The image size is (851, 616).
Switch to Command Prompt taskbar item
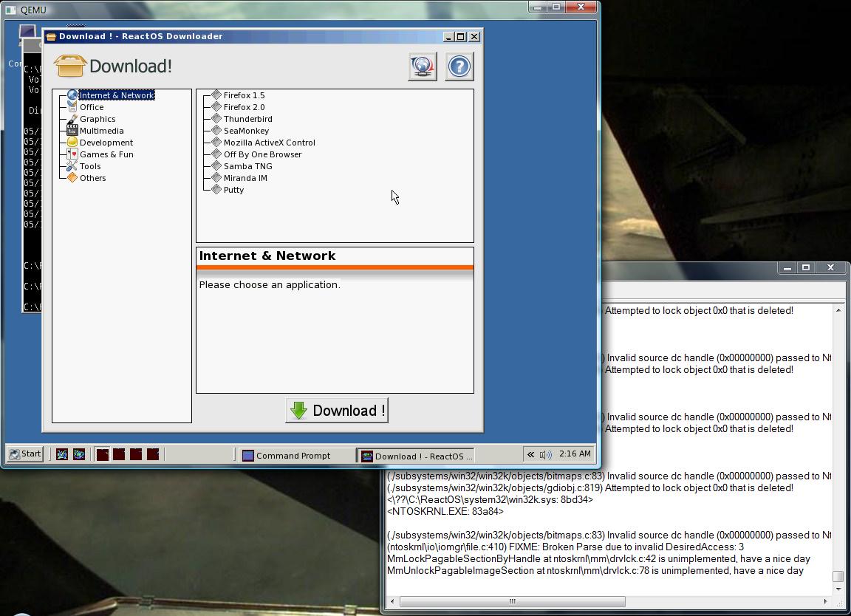(293, 456)
